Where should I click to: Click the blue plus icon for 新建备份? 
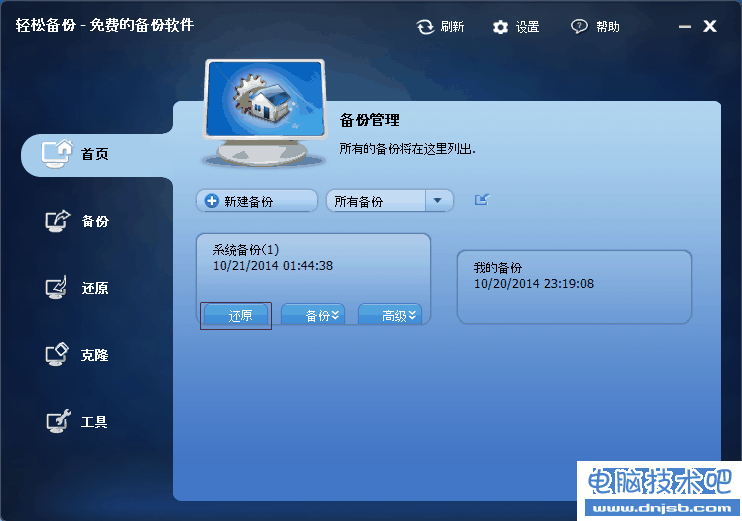(x=212, y=201)
